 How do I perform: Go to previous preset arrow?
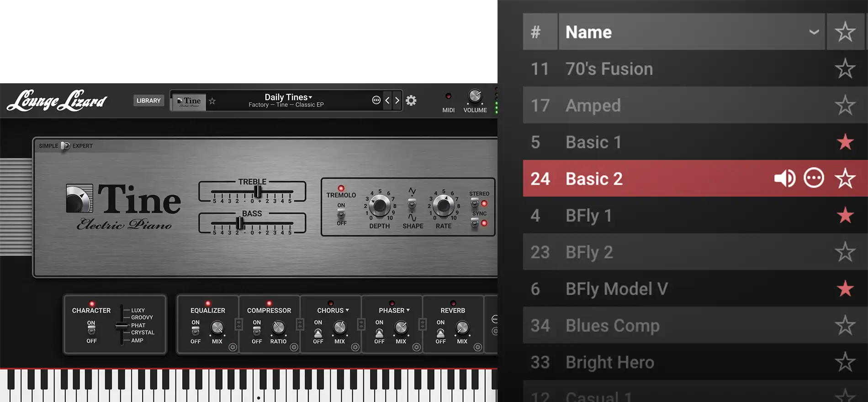387,101
